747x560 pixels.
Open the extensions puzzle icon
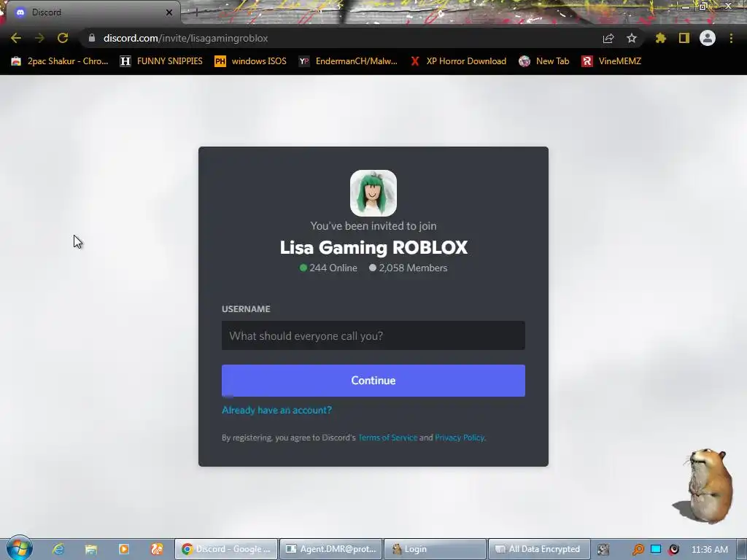[661, 38]
